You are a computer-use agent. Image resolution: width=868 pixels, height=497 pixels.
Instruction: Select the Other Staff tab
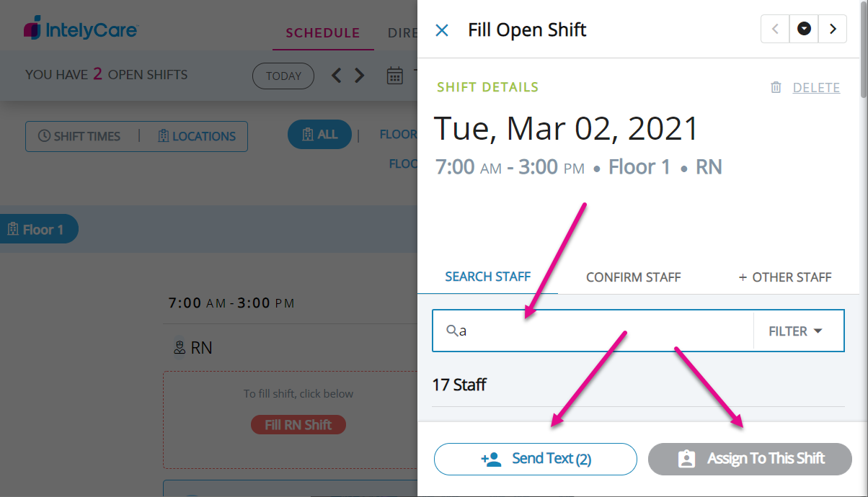pos(785,277)
